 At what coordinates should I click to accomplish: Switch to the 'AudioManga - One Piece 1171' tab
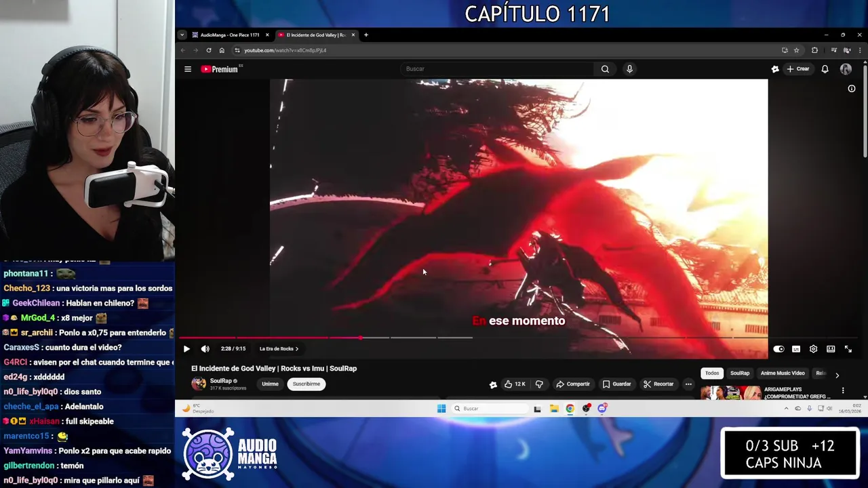pyautogui.click(x=231, y=35)
